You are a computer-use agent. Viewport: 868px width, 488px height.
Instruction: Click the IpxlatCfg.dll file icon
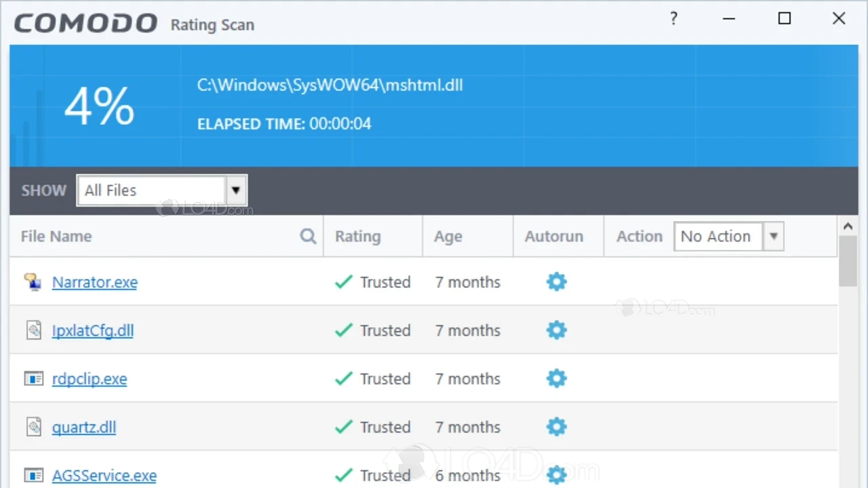pyautogui.click(x=33, y=330)
